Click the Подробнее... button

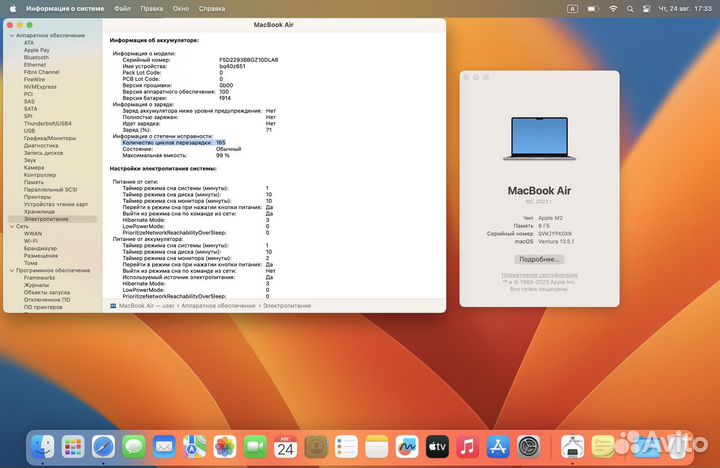click(539, 259)
